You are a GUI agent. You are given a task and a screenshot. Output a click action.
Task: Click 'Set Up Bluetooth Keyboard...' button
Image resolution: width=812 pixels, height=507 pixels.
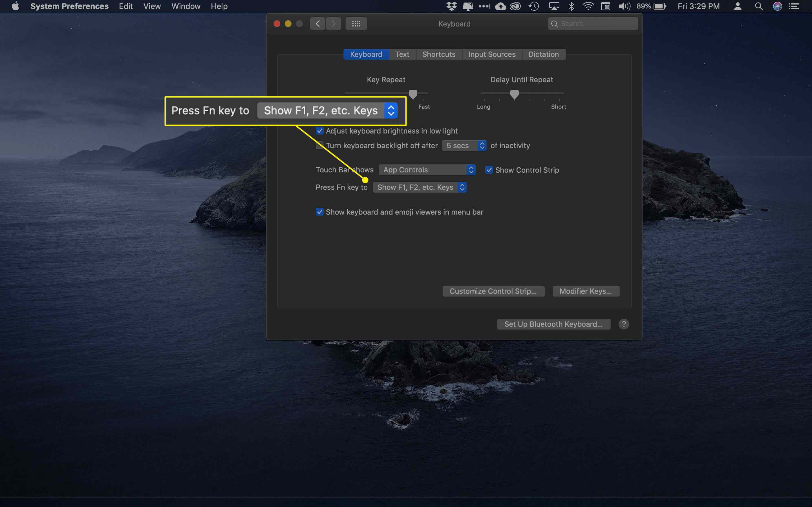553,324
